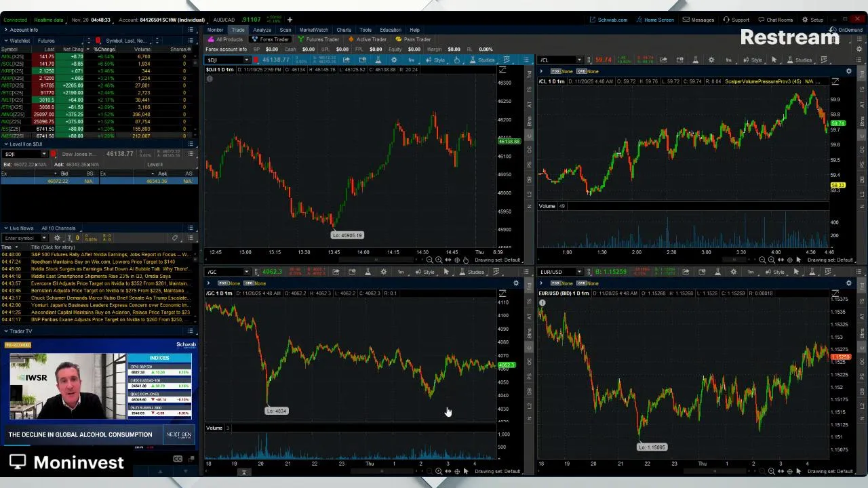Click the EUR/USD chart Share icon
This screenshot has width=868, height=488.
coord(685,272)
